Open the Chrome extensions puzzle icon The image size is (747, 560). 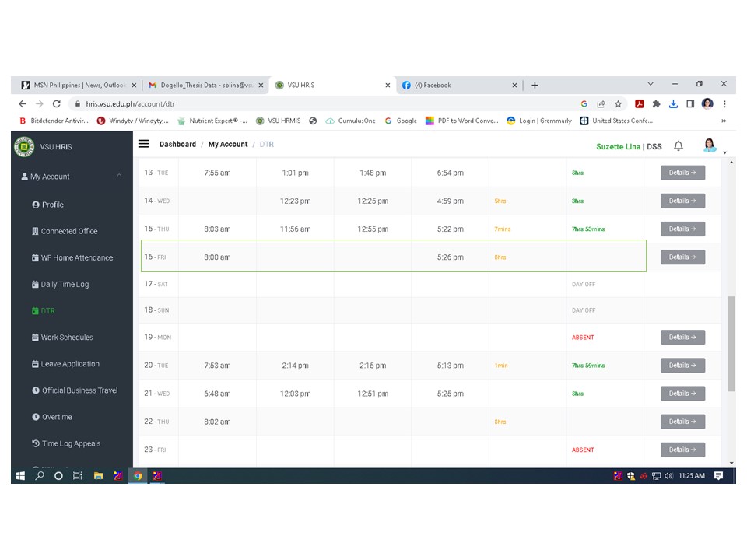(x=656, y=103)
